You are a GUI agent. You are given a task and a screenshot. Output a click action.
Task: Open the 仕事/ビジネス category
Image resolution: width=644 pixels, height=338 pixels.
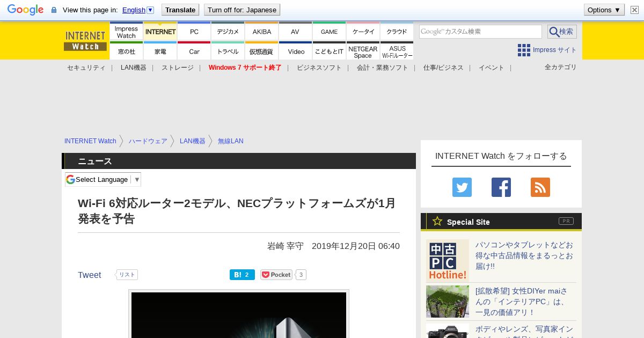click(443, 68)
